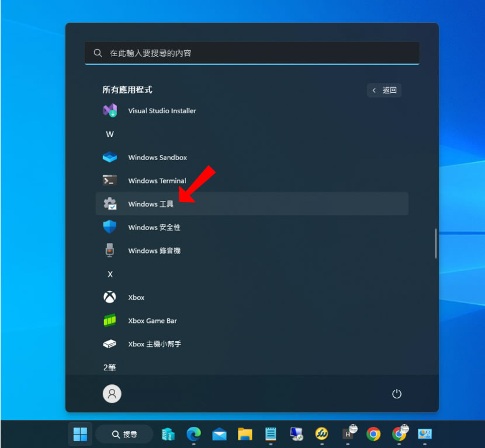Launch the first Google Chrome icon on the taskbar
The height and width of the screenshot is (448, 485).
click(x=373, y=434)
